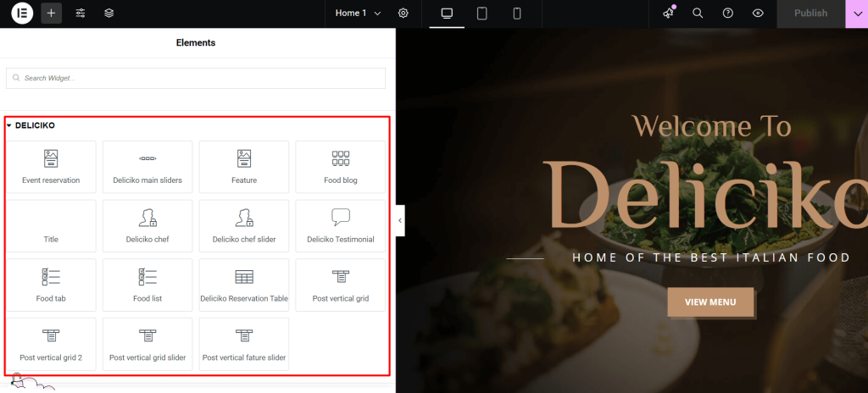868x393 pixels.
Task: Click the Elements panel title
Action: (x=196, y=42)
